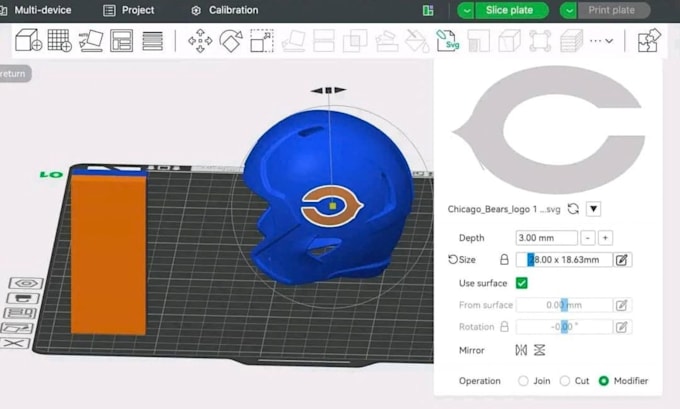Click the Add plate grid icon
This screenshot has height=409, width=680.
pos(59,41)
